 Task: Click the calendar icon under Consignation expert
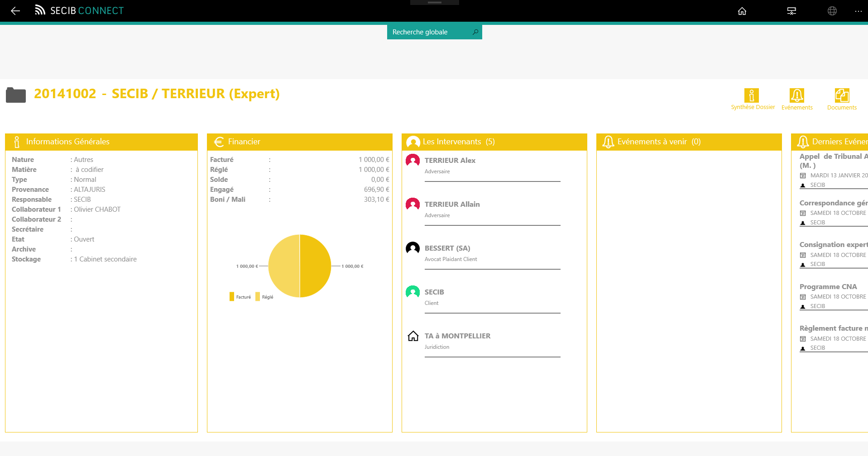[803, 255]
